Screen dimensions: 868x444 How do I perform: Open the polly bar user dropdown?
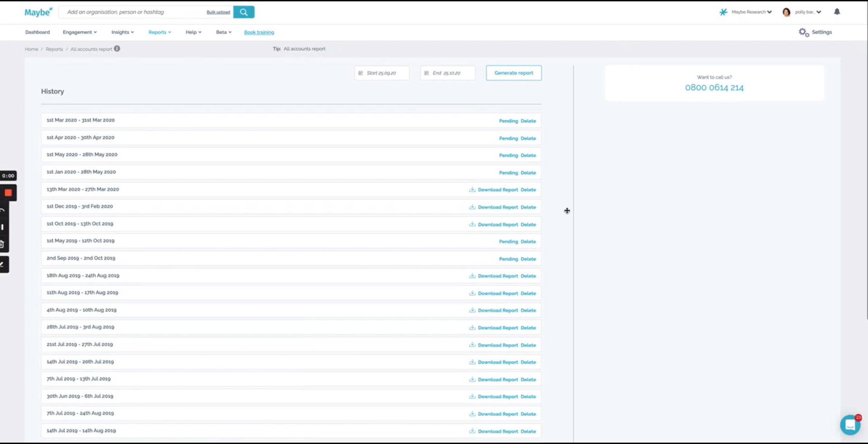808,12
